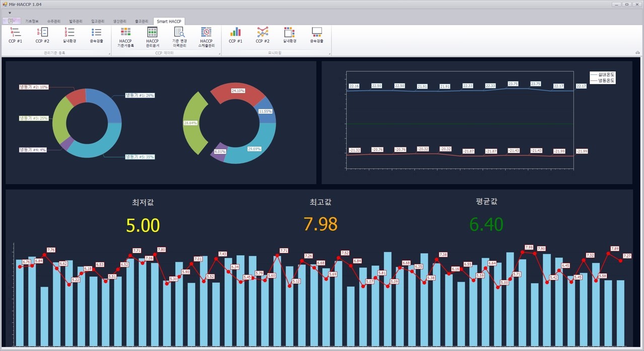
Task: Expand the CCP 데이터 group launcher
Action: click(x=219, y=53)
